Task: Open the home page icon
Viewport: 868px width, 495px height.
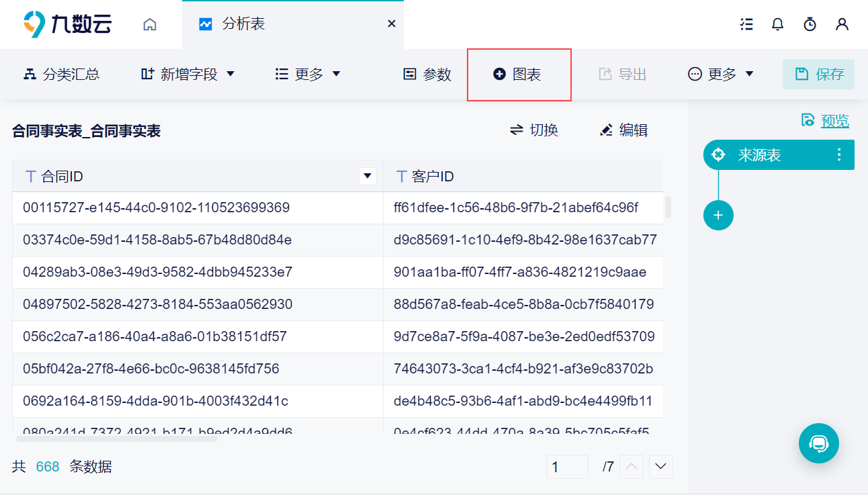Action: click(150, 24)
